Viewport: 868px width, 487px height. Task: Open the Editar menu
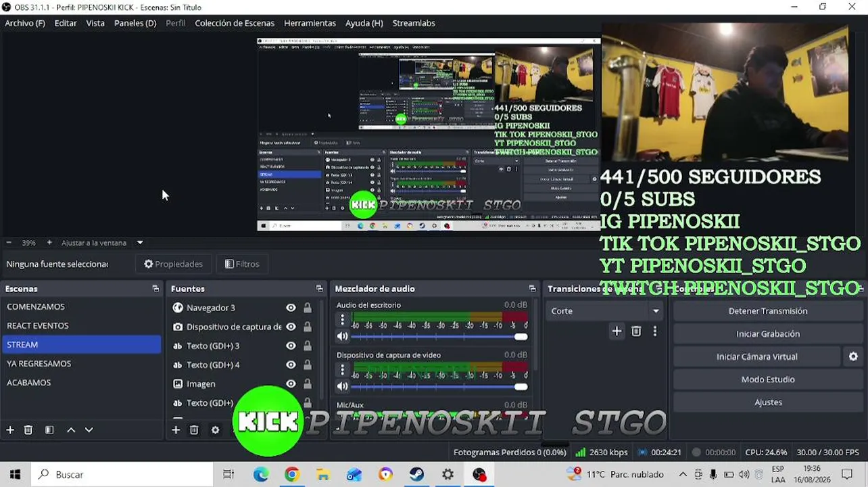pos(66,23)
